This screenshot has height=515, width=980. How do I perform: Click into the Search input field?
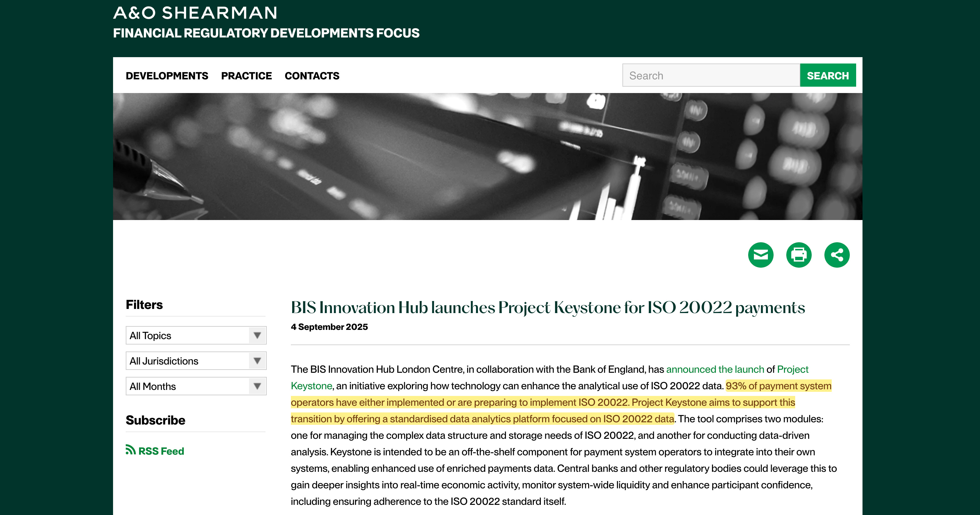pyautogui.click(x=711, y=76)
